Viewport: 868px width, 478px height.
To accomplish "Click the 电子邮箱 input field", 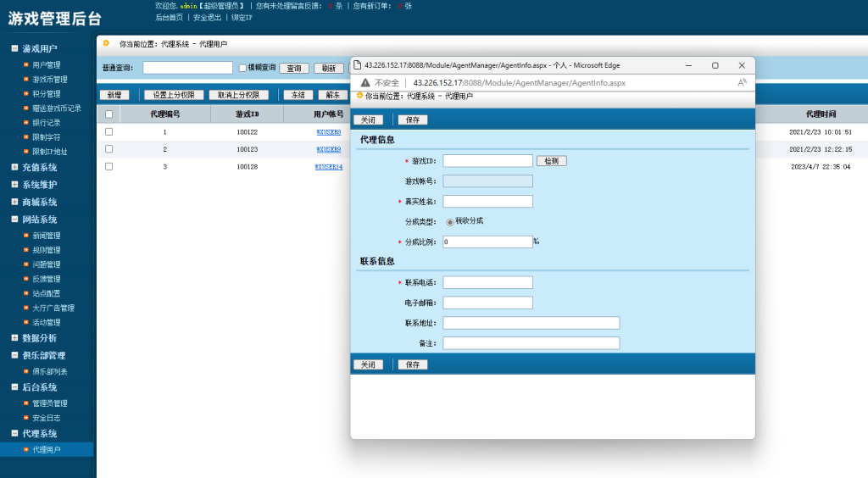I will [487, 303].
